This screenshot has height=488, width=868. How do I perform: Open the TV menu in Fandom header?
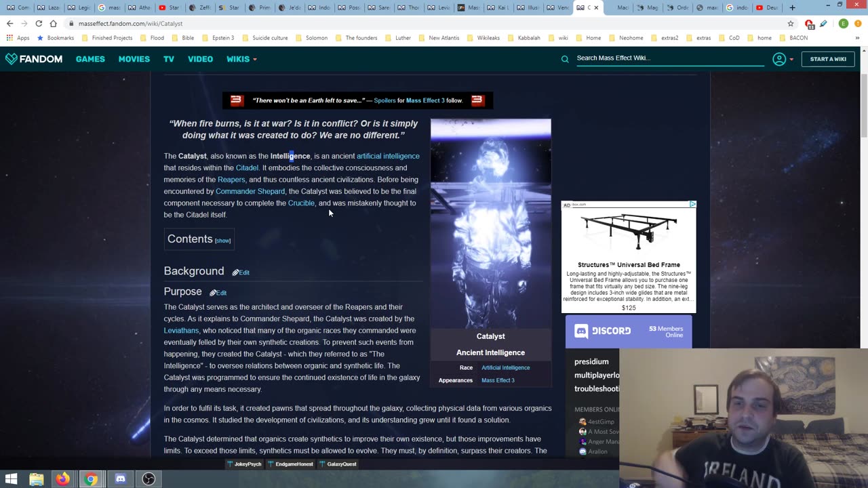click(169, 59)
